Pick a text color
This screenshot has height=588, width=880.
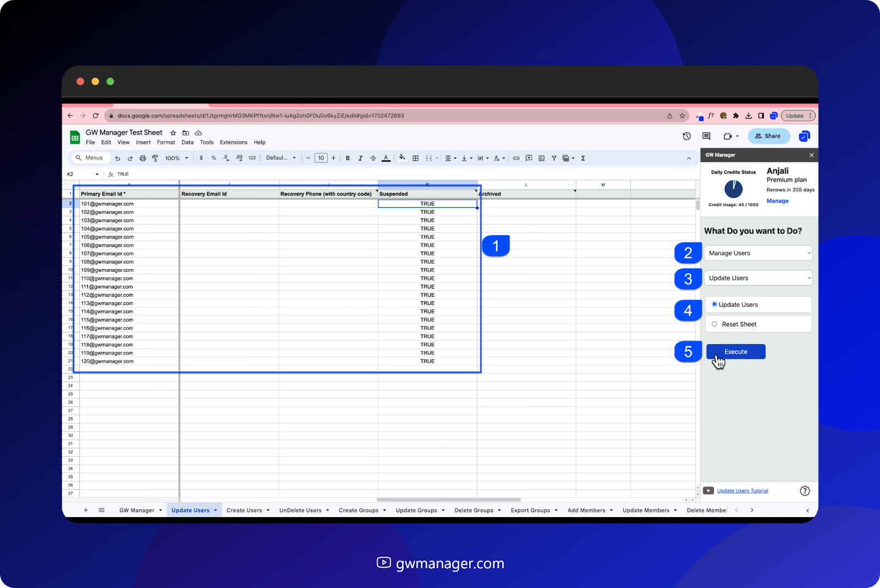pos(386,158)
